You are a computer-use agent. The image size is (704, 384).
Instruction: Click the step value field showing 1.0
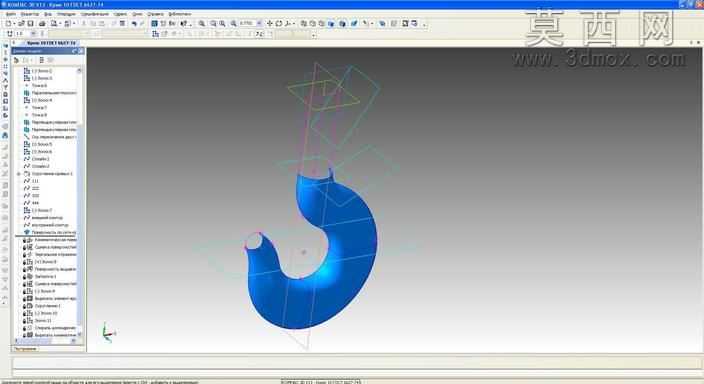click(x=22, y=34)
